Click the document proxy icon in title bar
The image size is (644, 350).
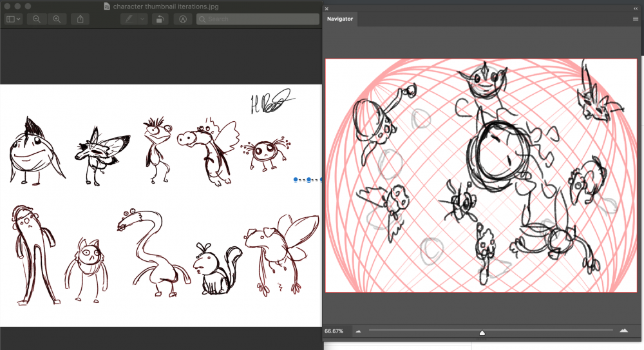click(x=107, y=6)
